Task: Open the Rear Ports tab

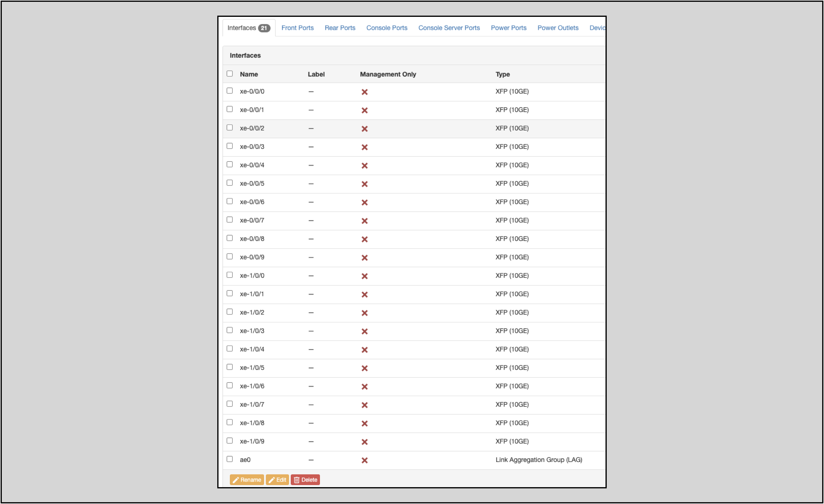Action: 340,28
